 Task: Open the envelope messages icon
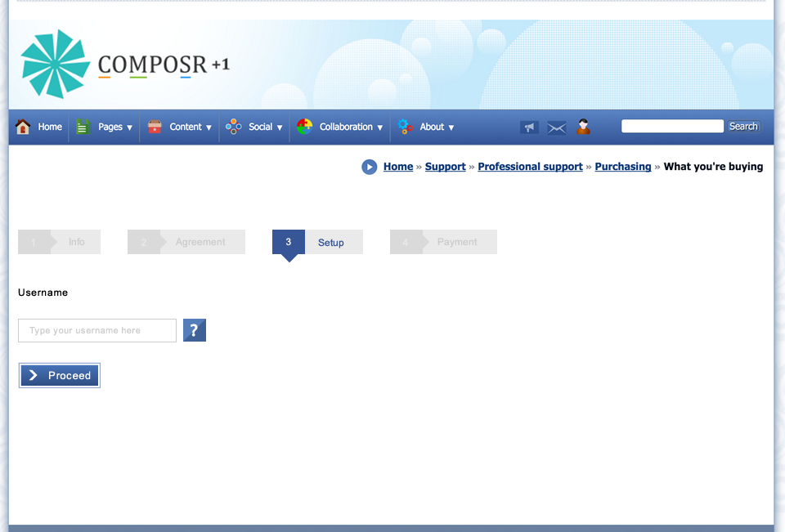[x=557, y=127]
